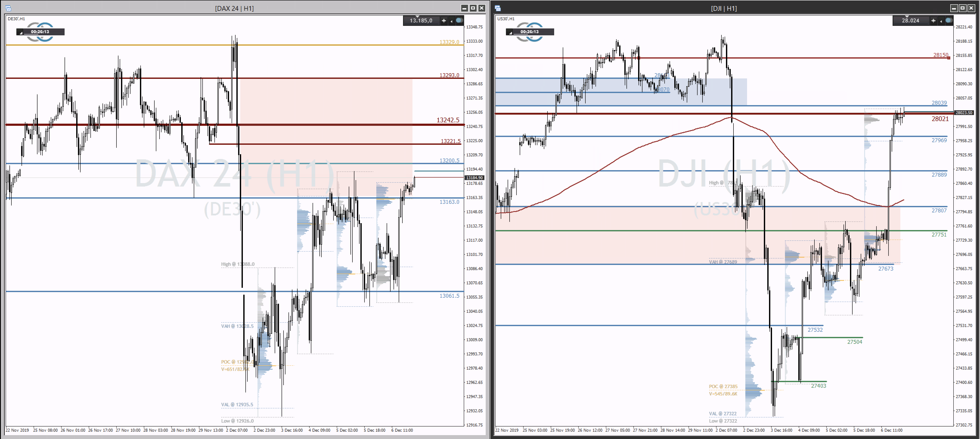
Task: Maximize the DAX 24 chart window
Action: pos(473,8)
